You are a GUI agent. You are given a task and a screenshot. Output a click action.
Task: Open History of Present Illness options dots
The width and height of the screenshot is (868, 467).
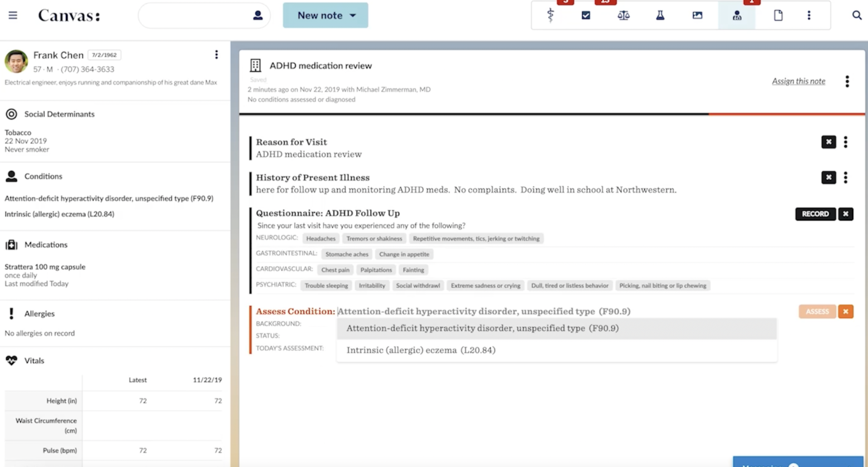846,177
